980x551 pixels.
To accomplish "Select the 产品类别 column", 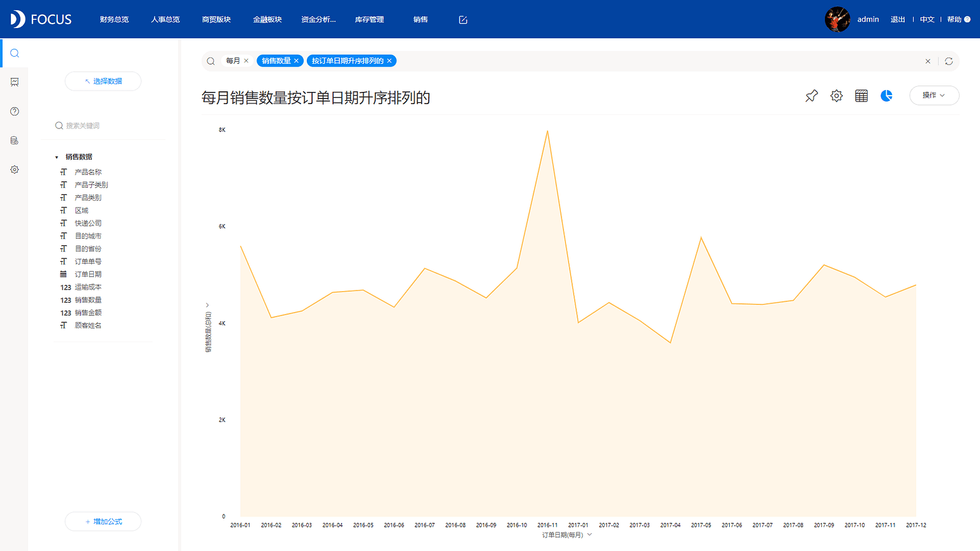I will (88, 198).
